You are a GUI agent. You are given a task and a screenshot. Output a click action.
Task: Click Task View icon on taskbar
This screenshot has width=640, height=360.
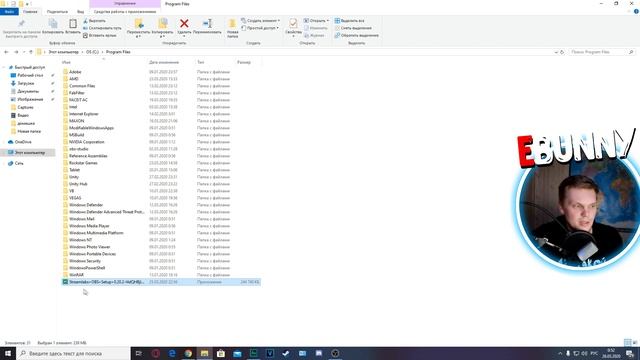point(139,353)
